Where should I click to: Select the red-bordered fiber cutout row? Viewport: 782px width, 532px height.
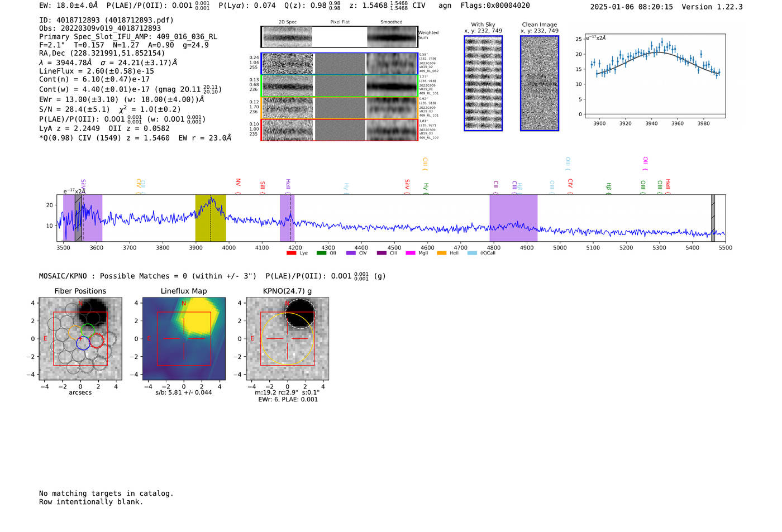pyautogui.click(x=339, y=130)
